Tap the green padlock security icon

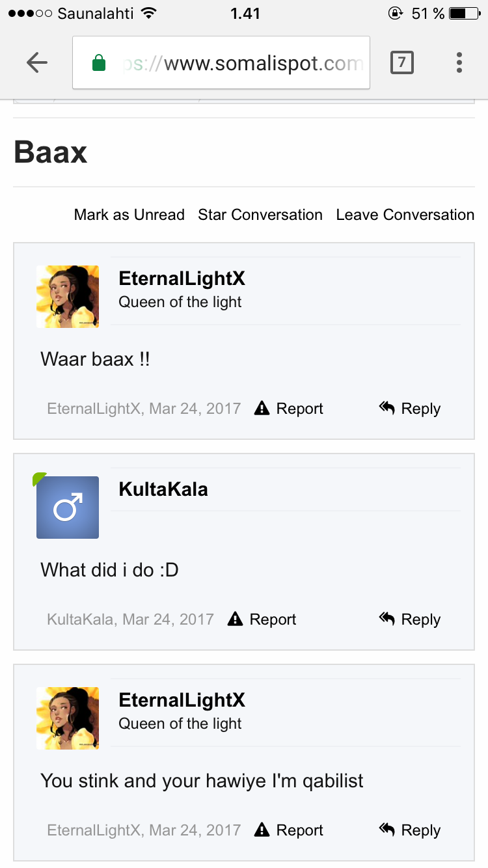click(x=99, y=63)
